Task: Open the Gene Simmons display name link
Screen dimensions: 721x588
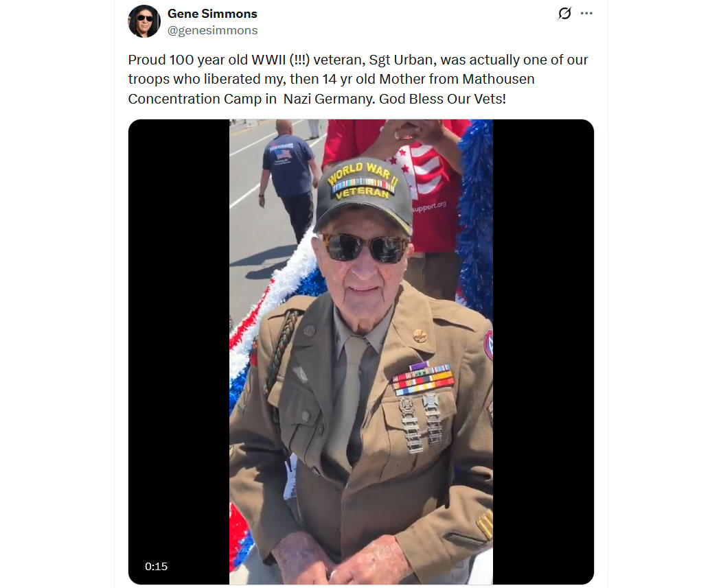Action: click(x=212, y=14)
